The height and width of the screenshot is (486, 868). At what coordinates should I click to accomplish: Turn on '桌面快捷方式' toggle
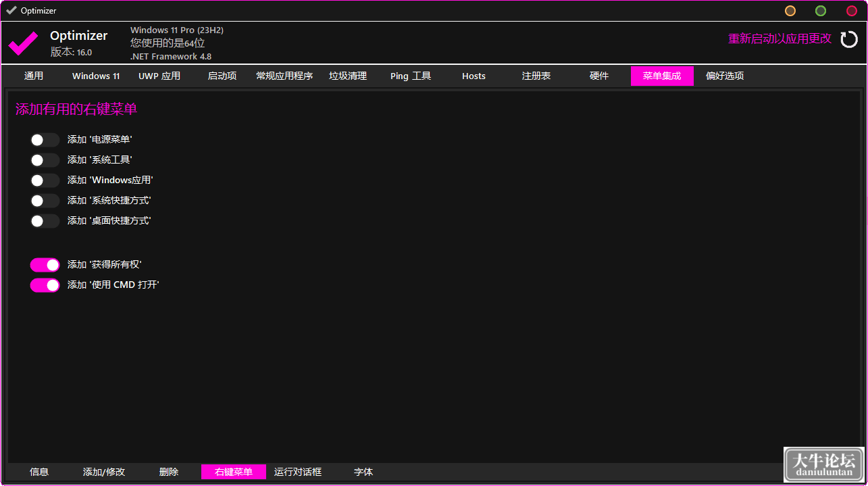click(45, 221)
